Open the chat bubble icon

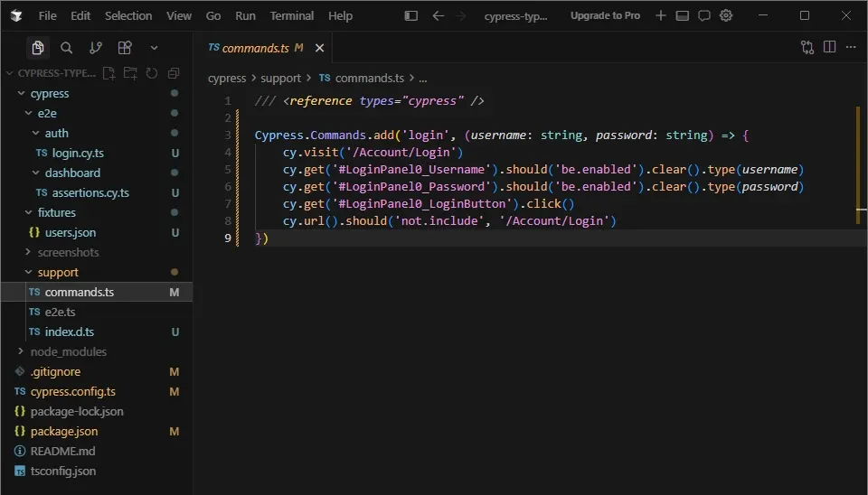704,15
